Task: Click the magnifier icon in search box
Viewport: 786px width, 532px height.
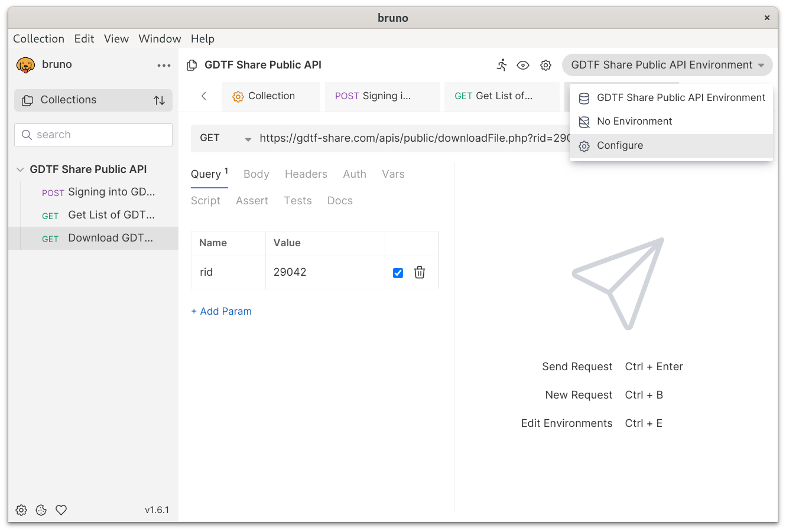Action: point(27,135)
